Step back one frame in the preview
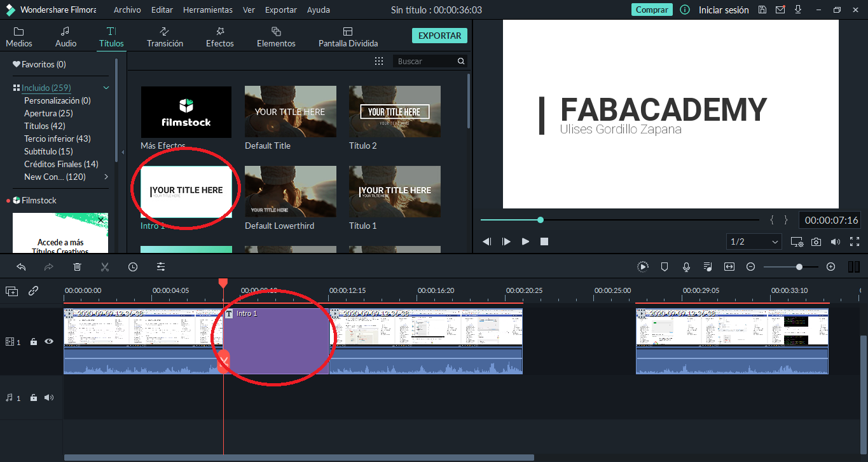868x462 pixels. [487, 241]
